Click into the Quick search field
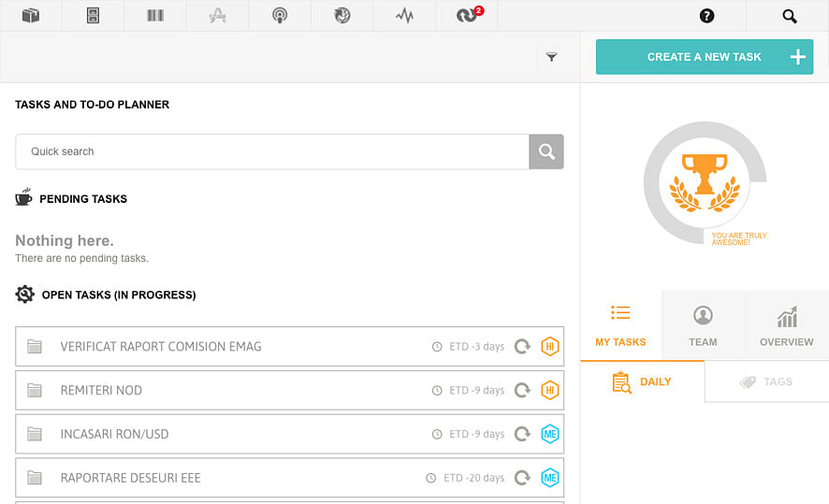This screenshot has width=829, height=504. [271, 151]
